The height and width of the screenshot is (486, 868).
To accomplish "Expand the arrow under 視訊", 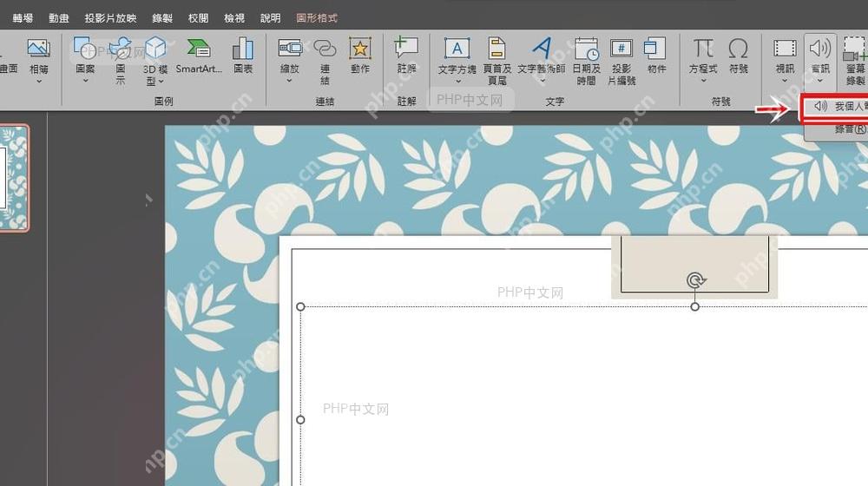I will (785, 81).
